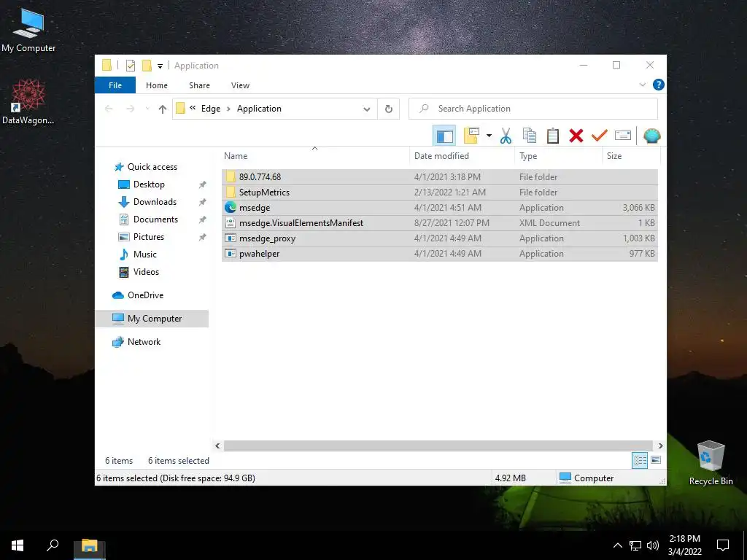Click File Explorer on the taskbar
747x560 pixels.
[x=89, y=545]
